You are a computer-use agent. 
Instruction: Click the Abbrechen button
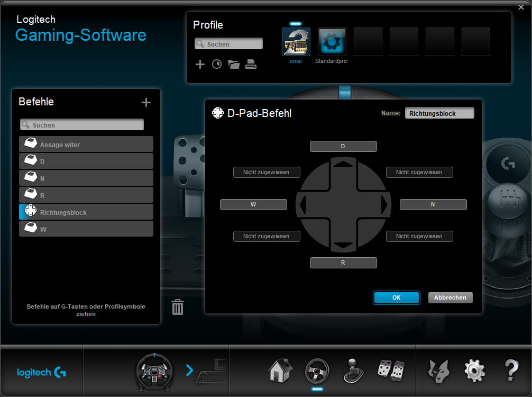click(x=450, y=297)
